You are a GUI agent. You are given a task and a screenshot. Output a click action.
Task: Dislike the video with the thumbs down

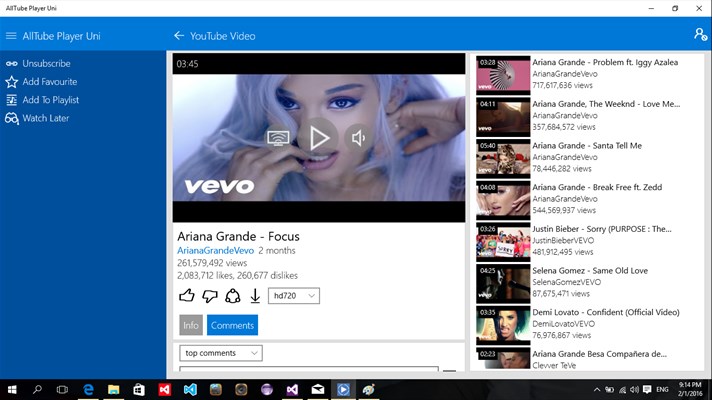coord(210,296)
